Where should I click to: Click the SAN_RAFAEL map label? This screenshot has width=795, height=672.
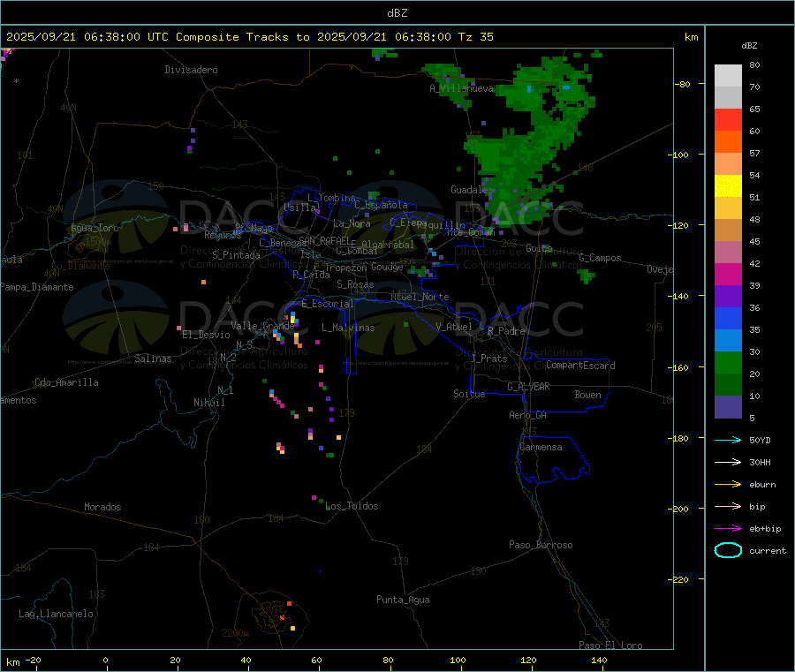tap(324, 241)
